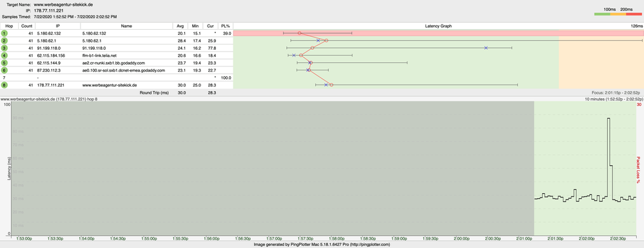Click the Round Trip (ms) label
The image size is (644, 248).
(x=155, y=93)
